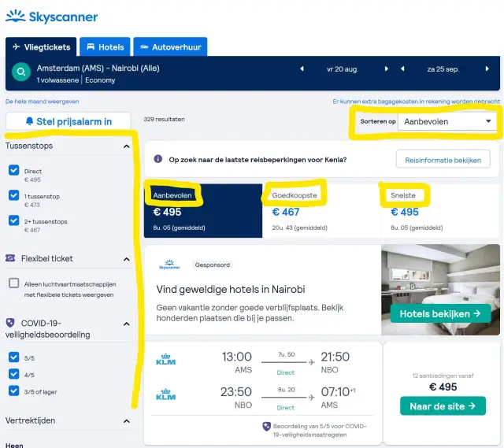The image size is (504, 448).
Task: Open De hele maand weergeven link
Action: point(42,102)
